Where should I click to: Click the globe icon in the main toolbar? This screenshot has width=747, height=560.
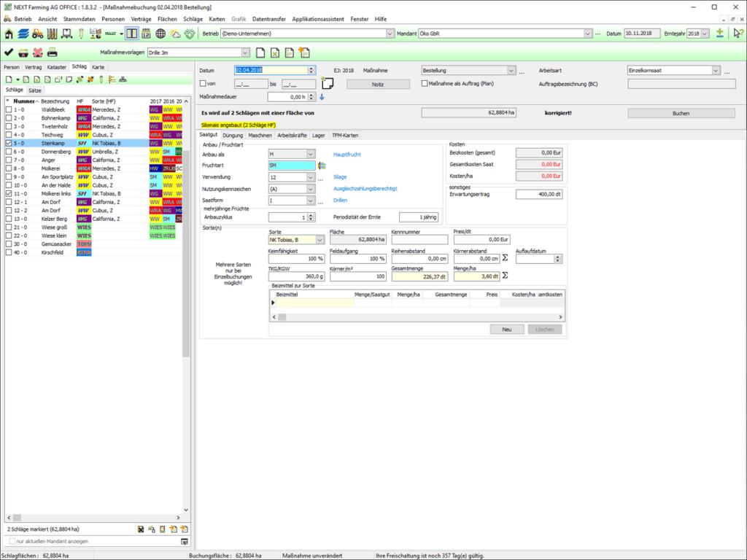159,34
